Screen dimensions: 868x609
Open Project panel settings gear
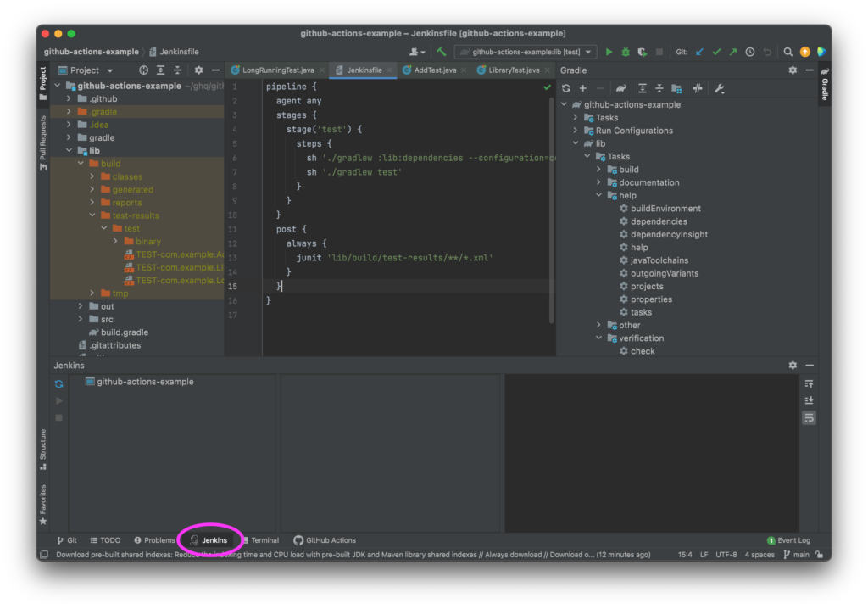tap(198, 70)
